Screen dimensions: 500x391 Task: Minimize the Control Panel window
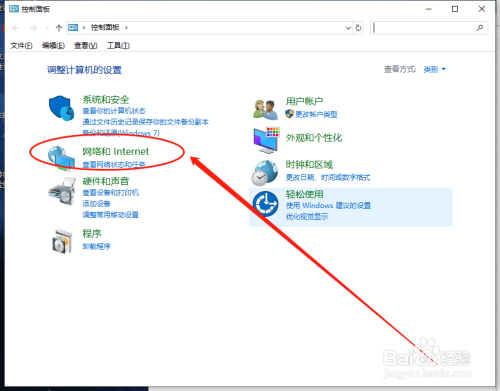429,9
